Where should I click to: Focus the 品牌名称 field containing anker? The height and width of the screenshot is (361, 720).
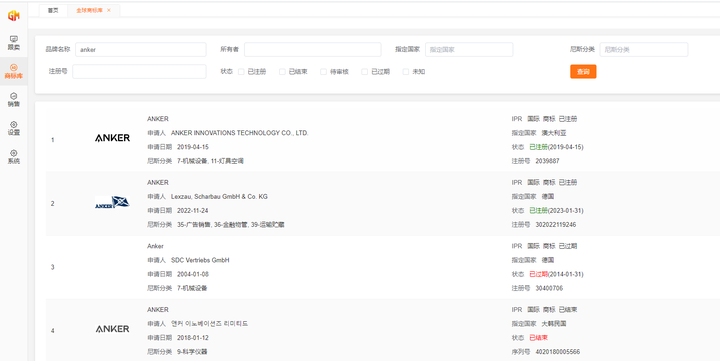(141, 50)
